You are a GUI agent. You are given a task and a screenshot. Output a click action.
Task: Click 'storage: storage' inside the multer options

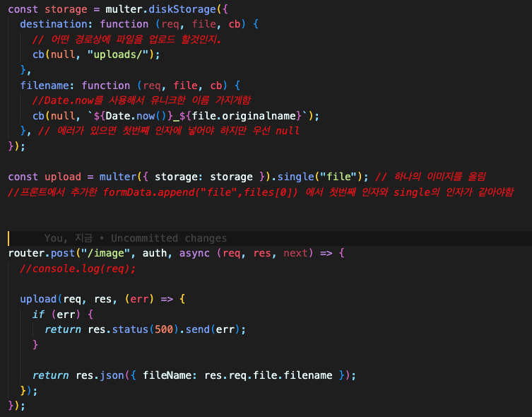pyautogui.click(x=203, y=177)
